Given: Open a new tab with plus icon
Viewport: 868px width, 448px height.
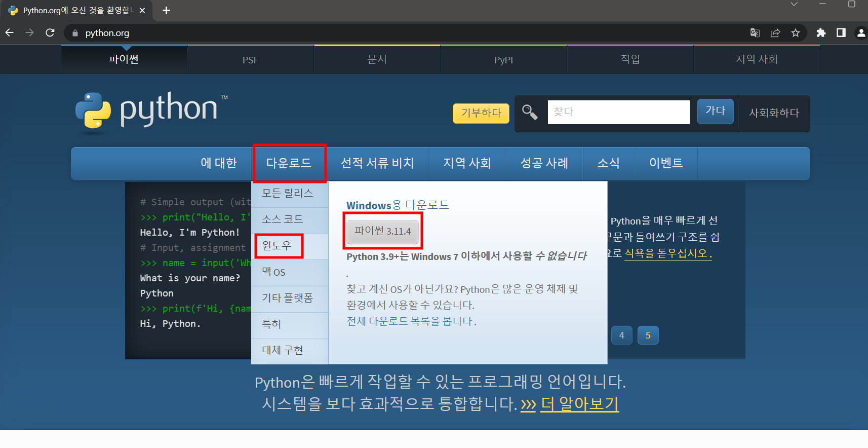Looking at the screenshot, I should point(166,10).
